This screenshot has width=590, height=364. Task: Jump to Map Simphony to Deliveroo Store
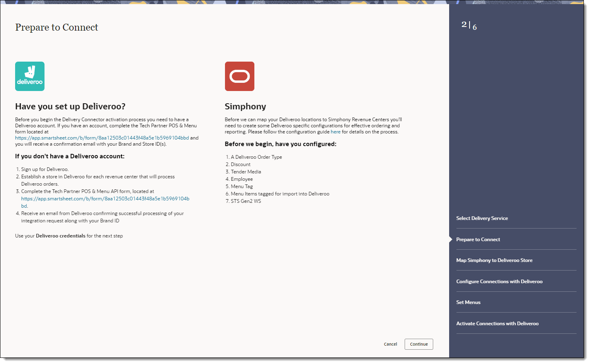(x=494, y=260)
